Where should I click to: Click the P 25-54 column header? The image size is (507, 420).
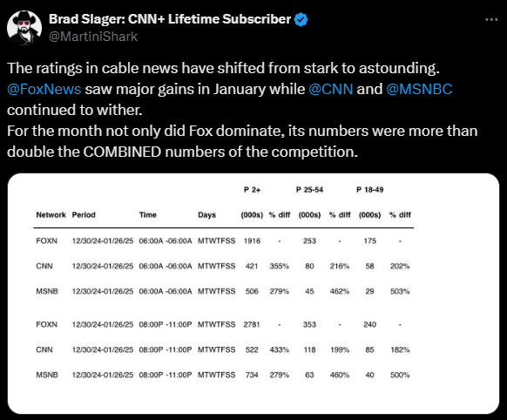(x=309, y=190)
